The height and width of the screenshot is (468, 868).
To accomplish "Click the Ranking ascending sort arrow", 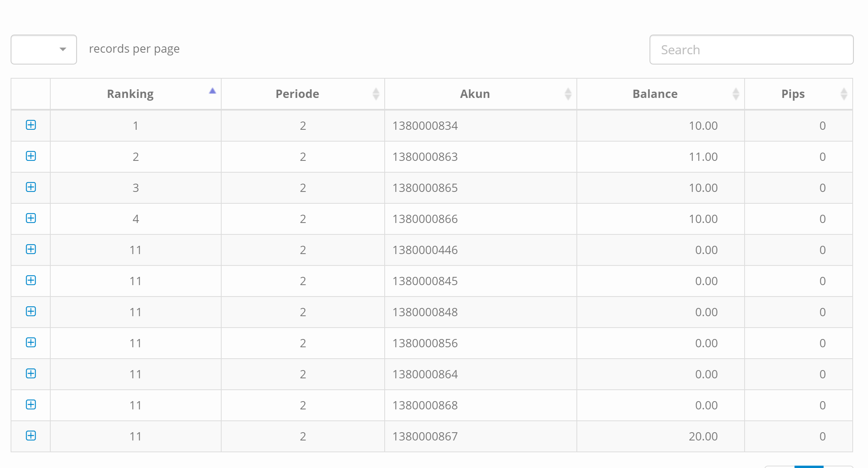I will [x=213, y=91].
